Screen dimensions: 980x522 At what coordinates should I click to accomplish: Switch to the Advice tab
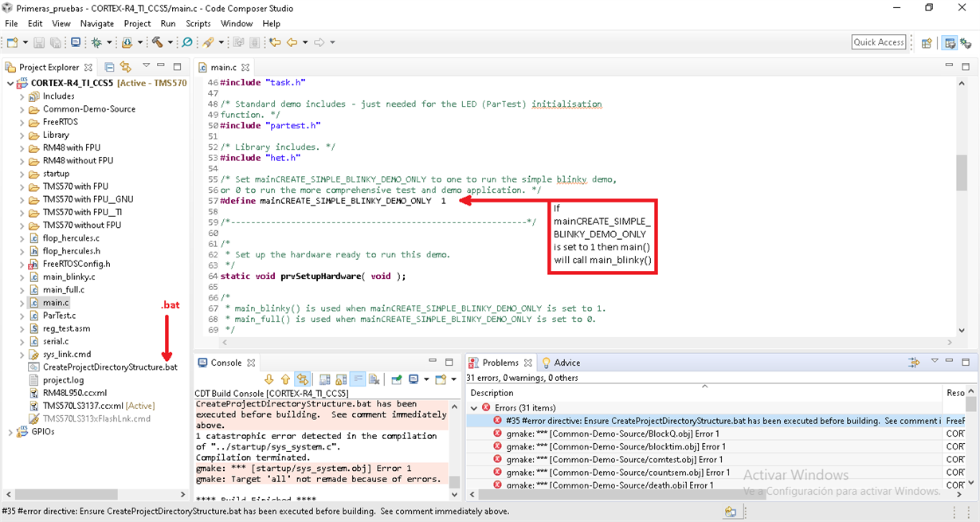pos(562,363)
